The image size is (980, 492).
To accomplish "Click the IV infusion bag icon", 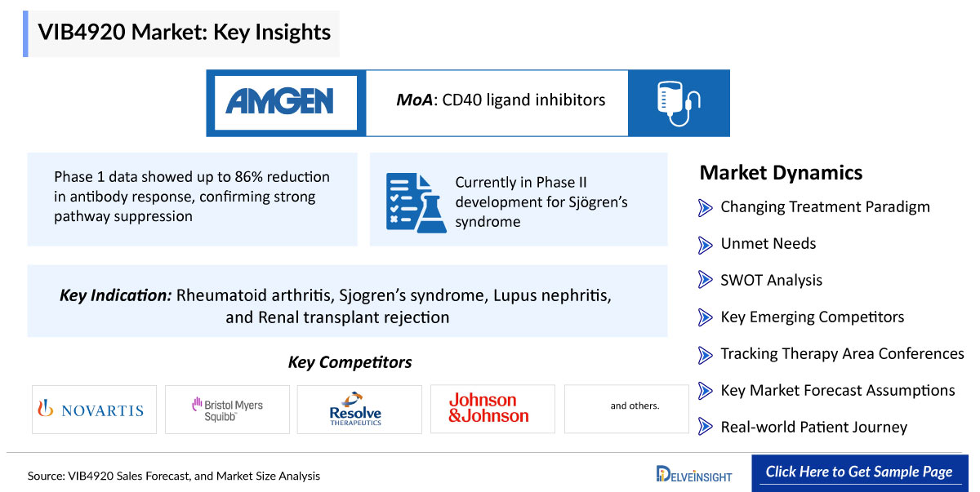I will [x=679, y=103].
